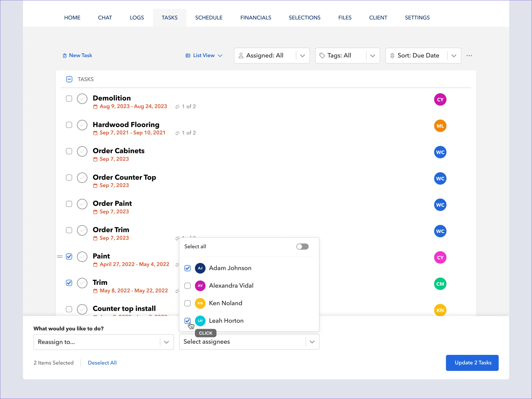Deselect the Trim task checkbox
Screen dimensions: 532x399
pos(69,283)
